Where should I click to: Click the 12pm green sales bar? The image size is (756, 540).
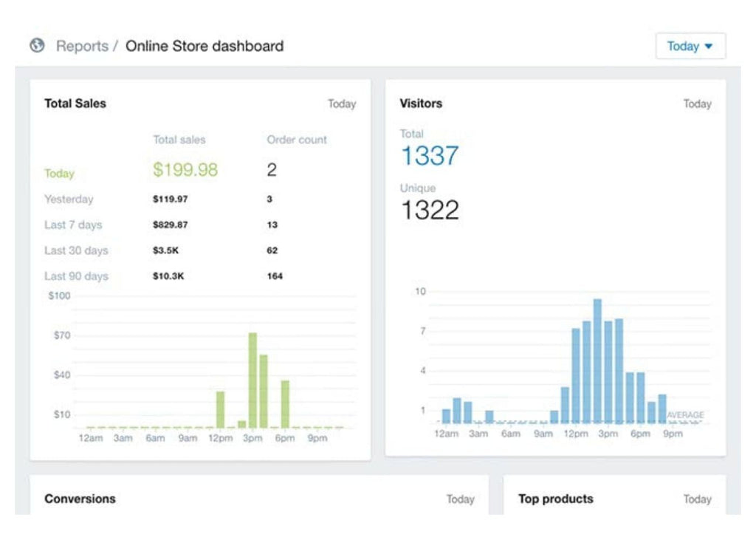pyautogui.click(x=220, y=409)
